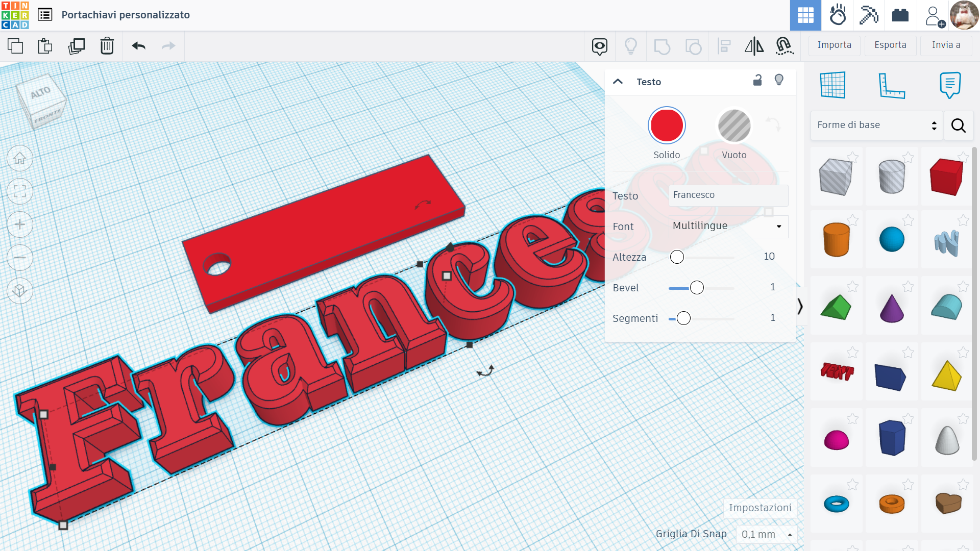Zoom out with the minus button
The image size is (980, 551).
(20, 258)
